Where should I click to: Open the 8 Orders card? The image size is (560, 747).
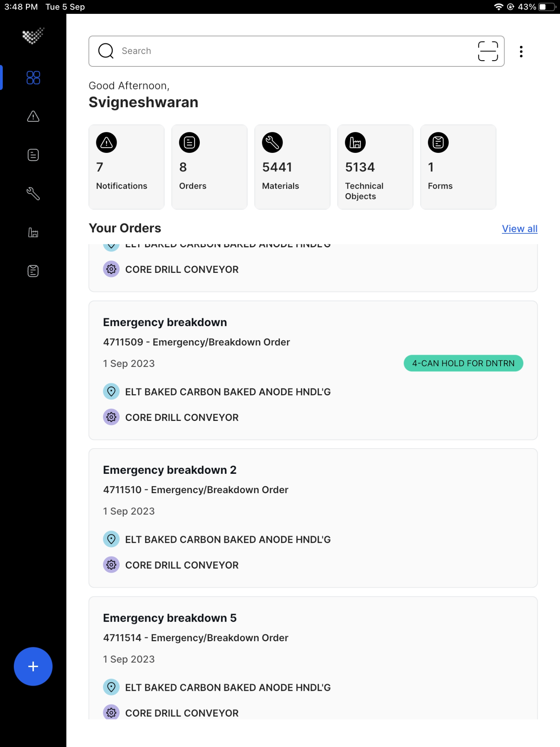209,167
